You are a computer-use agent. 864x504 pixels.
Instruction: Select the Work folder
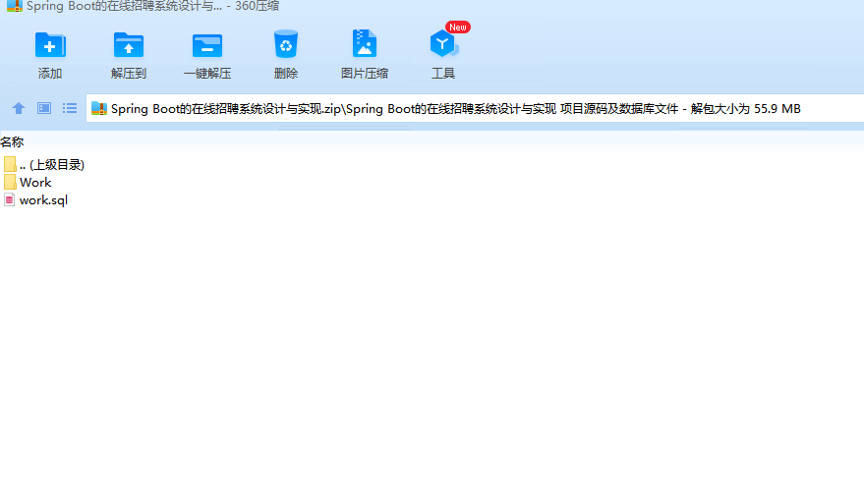tap(28, 183)
